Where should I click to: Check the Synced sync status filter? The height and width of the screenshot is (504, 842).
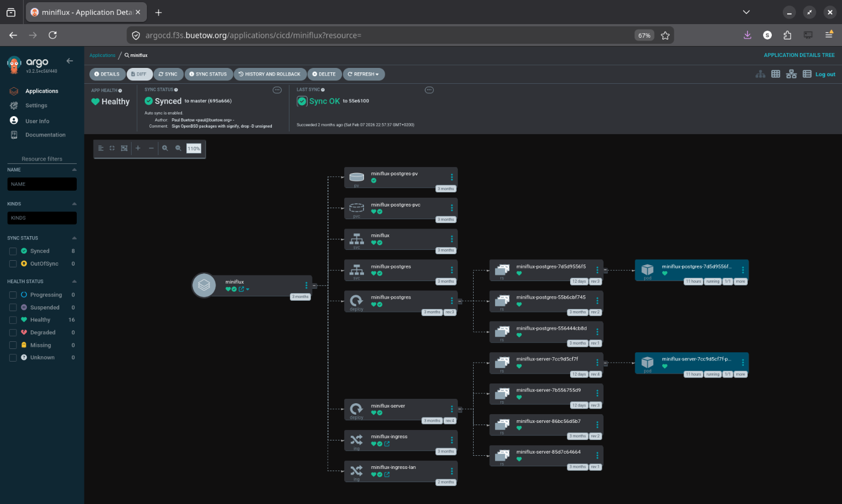(x=13, y=251)
